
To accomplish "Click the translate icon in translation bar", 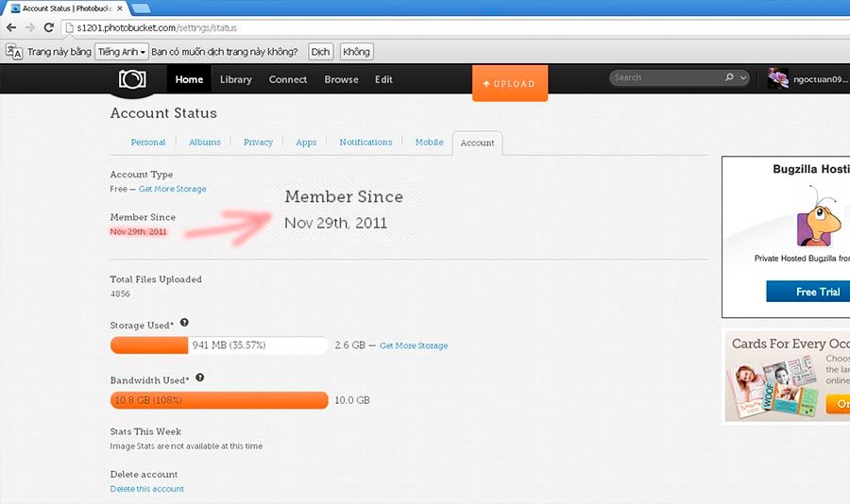I will click(x=14, y=52).
